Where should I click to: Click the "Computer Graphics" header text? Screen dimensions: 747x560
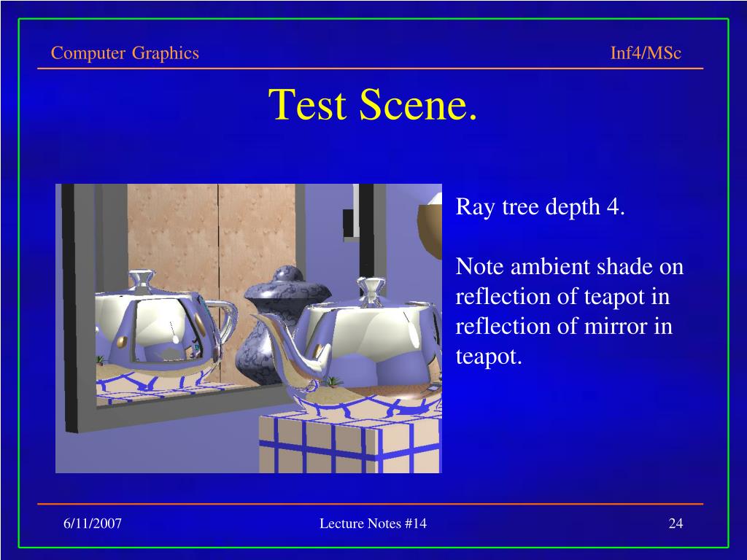click(x=125, y=52)
